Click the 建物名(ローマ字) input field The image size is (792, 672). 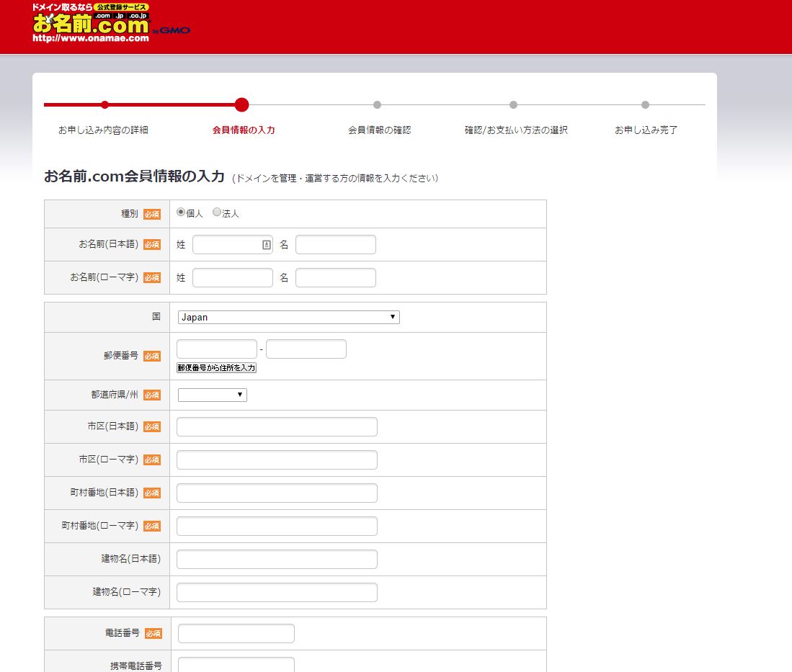[277, 592]
